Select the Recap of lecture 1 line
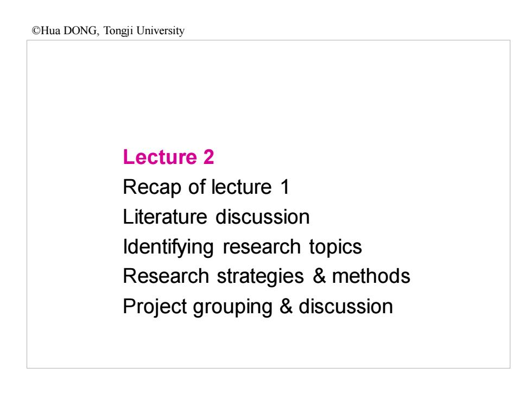The width and height of the screenshot is (532, 399). pos(206,187)
